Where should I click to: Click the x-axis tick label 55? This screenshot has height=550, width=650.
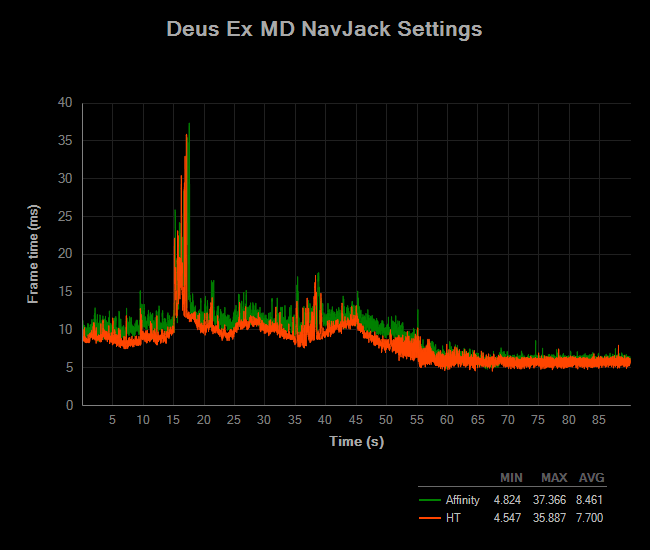coord(417,420)
